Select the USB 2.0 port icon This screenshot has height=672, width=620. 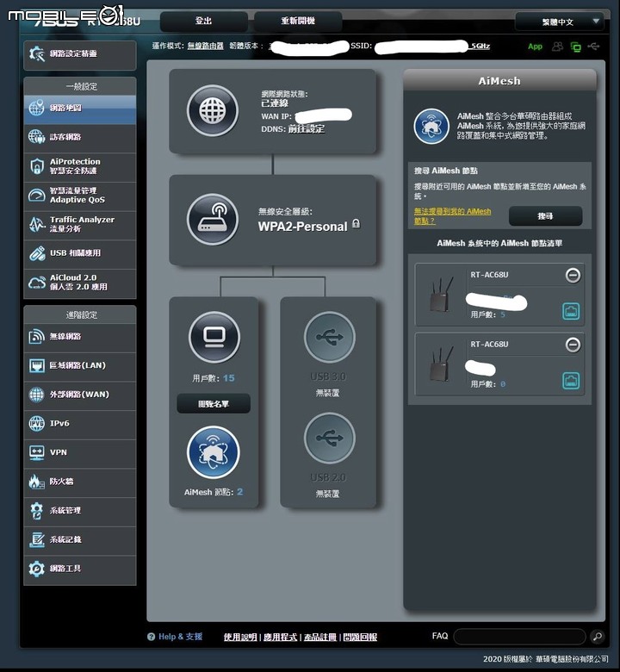330,438
